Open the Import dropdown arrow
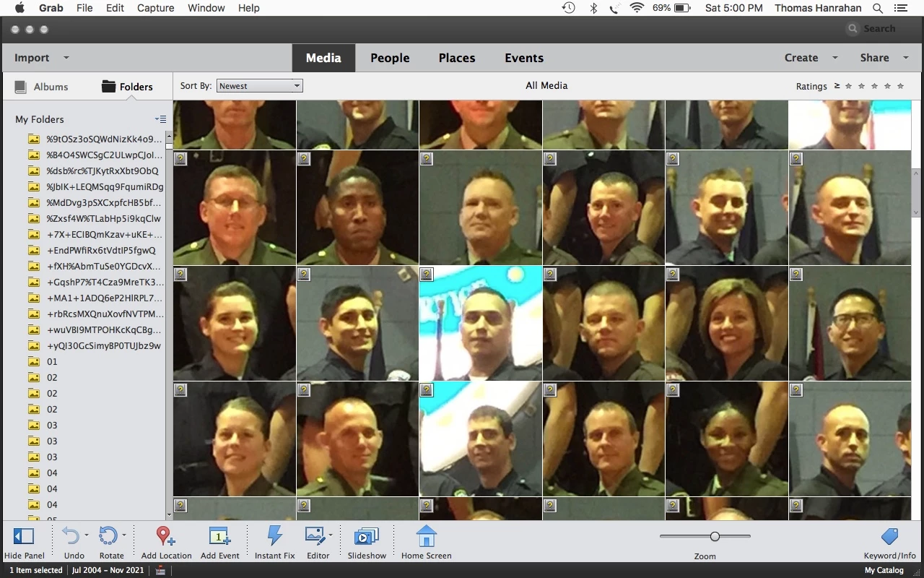The height and width of the screenshot is (578, 924). 66,58
